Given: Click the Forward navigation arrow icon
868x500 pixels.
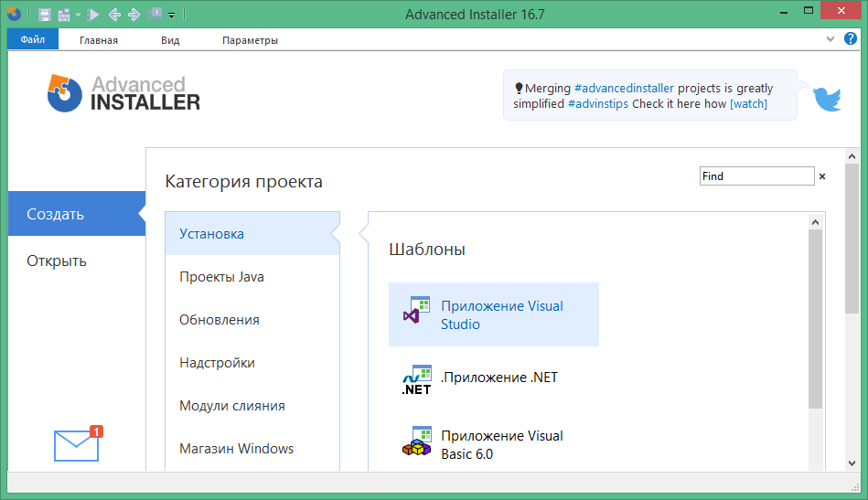Looking at the screenshot, I should pos(134,15).
